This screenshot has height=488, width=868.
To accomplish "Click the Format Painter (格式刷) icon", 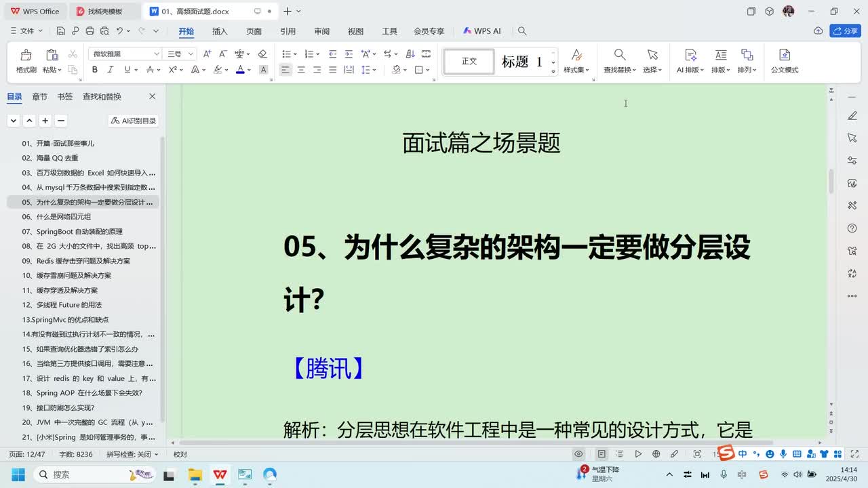I will (x=26, y=55).
